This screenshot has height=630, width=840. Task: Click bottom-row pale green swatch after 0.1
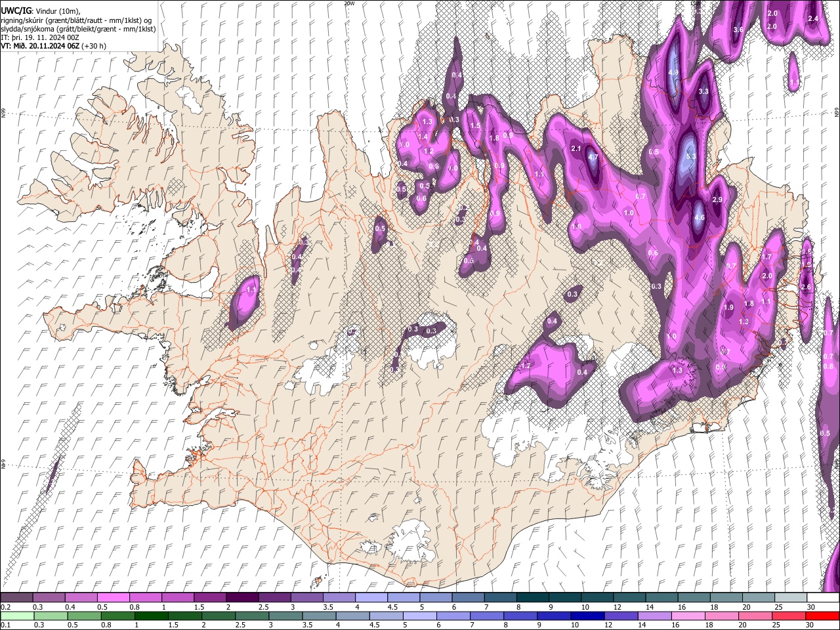16,616
